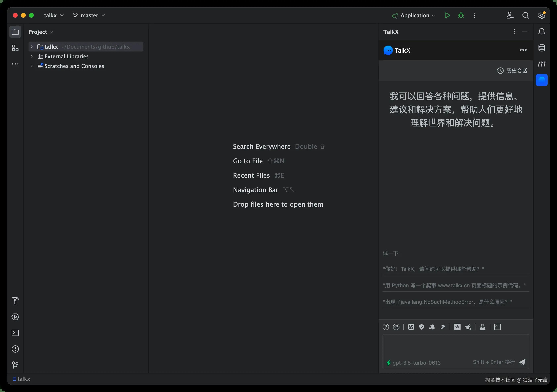Click the style cards icon in TalkX toolbar
557x392 pixels.
[432, 327]
